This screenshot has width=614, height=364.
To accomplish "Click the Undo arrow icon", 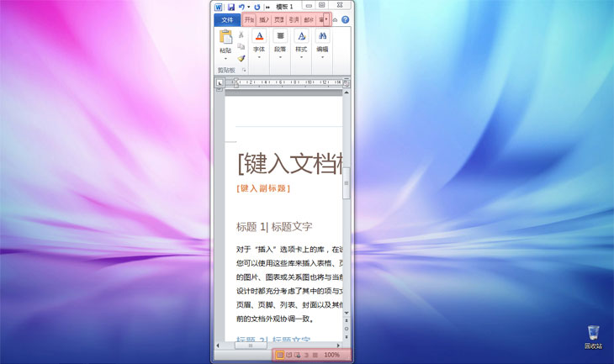I will point(241,7).
